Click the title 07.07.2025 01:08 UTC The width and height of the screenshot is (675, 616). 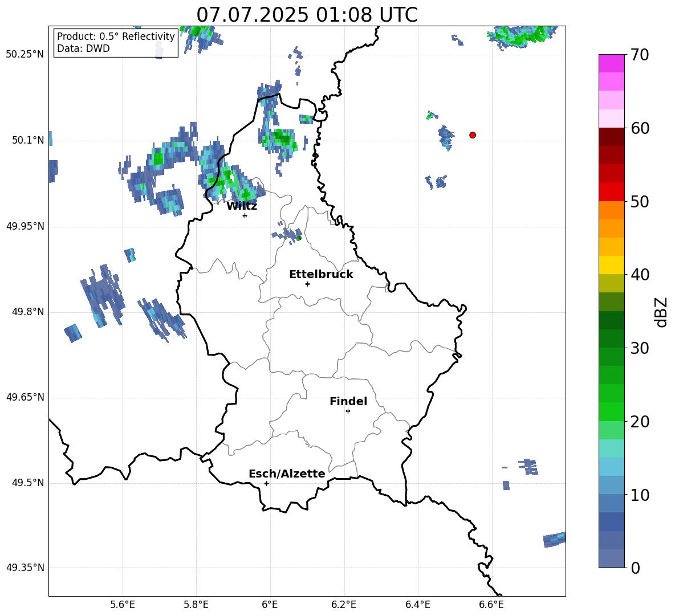pos(307,15)
